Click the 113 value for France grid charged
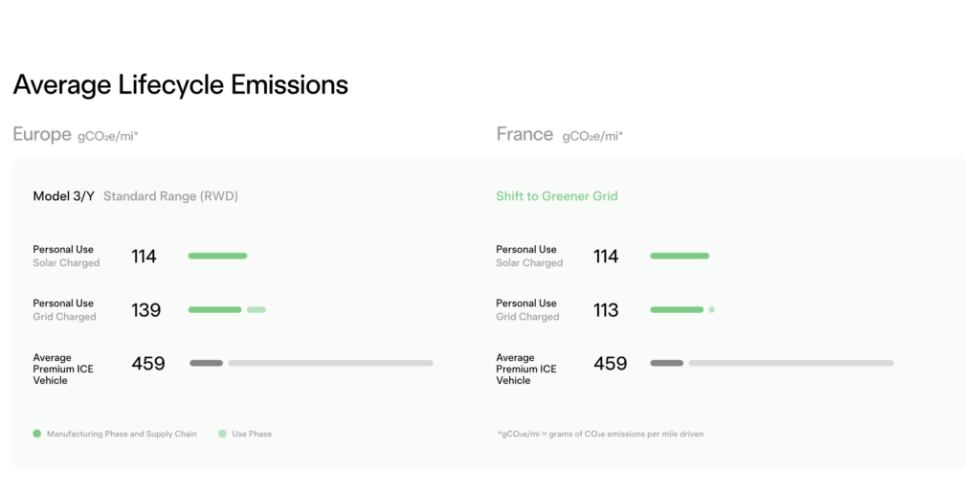Viewport: 980px width, 494px height. [x=606, y=310]
